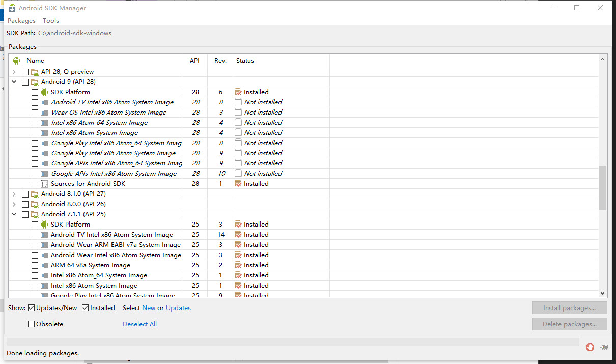The height and width of the screenshot is (364, 616).
Task: Click installed status icon for API 28 SDK Platform
Action: pyautogui.click(x=238, y=92)
